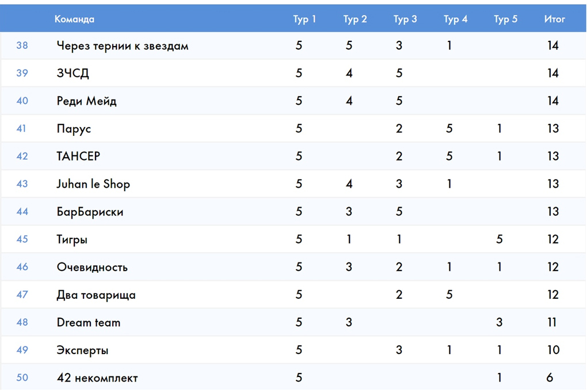Open the Парус team entry
This screenshot has height=392, width=587.
(74, 129)
